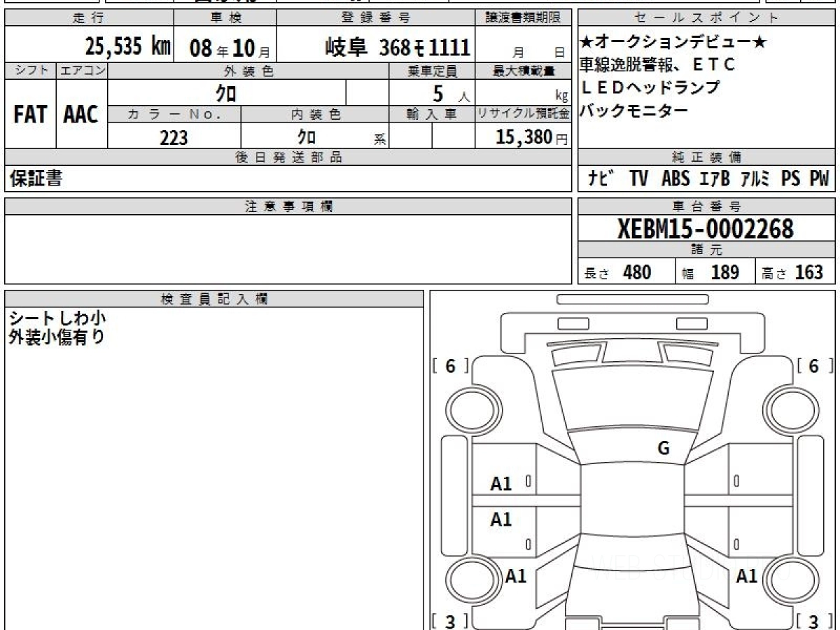840x630 pixels.
Task: Select height value 高さ 163
Action: 792,272
